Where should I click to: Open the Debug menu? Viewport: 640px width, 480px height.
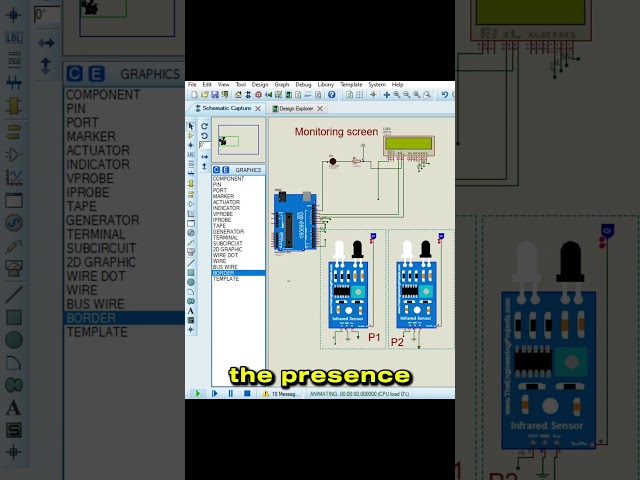(x=303, y=84)
